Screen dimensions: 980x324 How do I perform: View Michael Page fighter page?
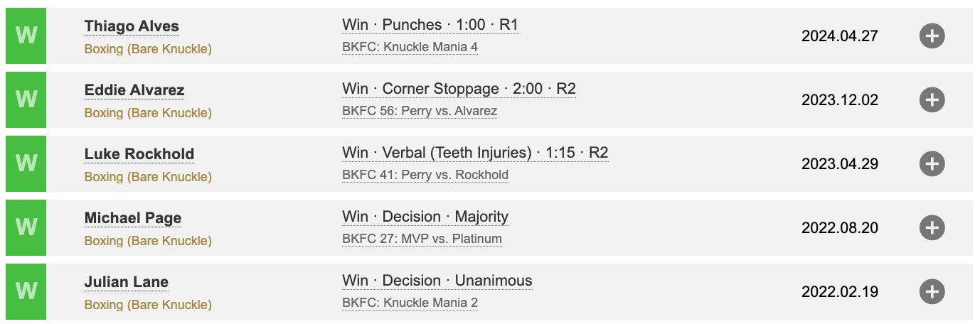pos(133,218)
